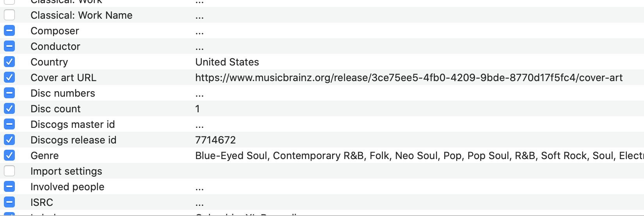Check the Classical: Work Name checkbox
The image size is (644, 216).
9,15
